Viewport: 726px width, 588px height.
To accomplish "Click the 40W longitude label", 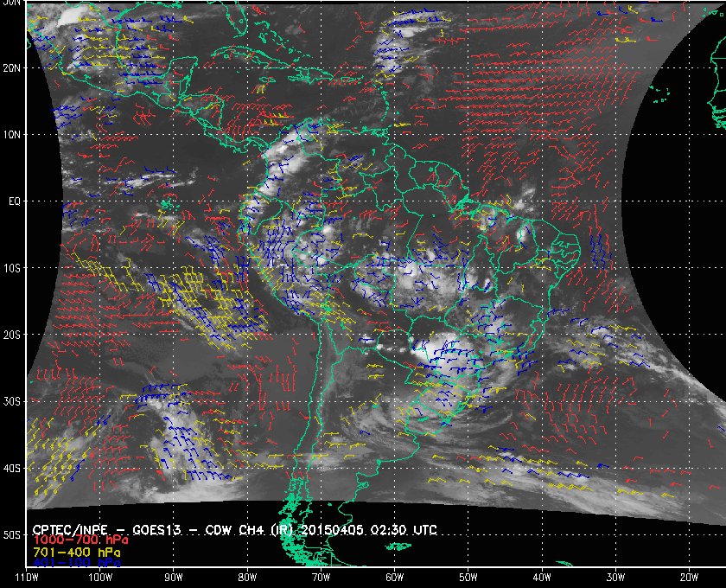I will click(x=542, y=578).
